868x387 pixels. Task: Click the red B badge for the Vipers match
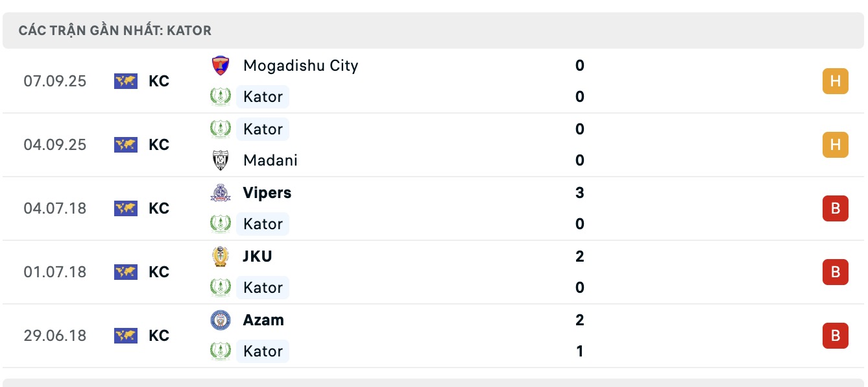point(835,208)
